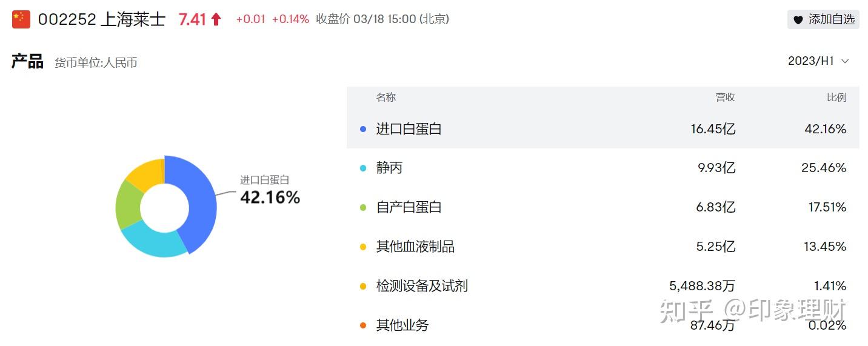
Task: Add stock via 添加自选 button
Action: coord(823,19)
